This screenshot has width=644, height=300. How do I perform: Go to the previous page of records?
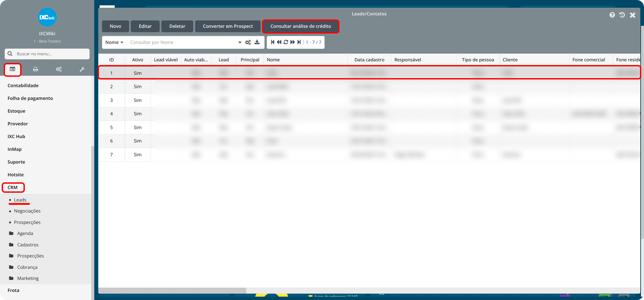[279, 42]
